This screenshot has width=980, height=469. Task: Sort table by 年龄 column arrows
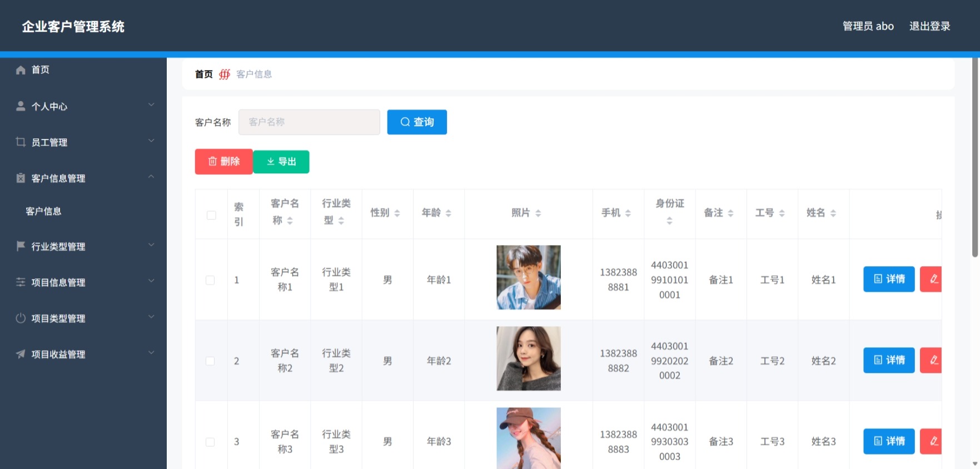point(448,213)
